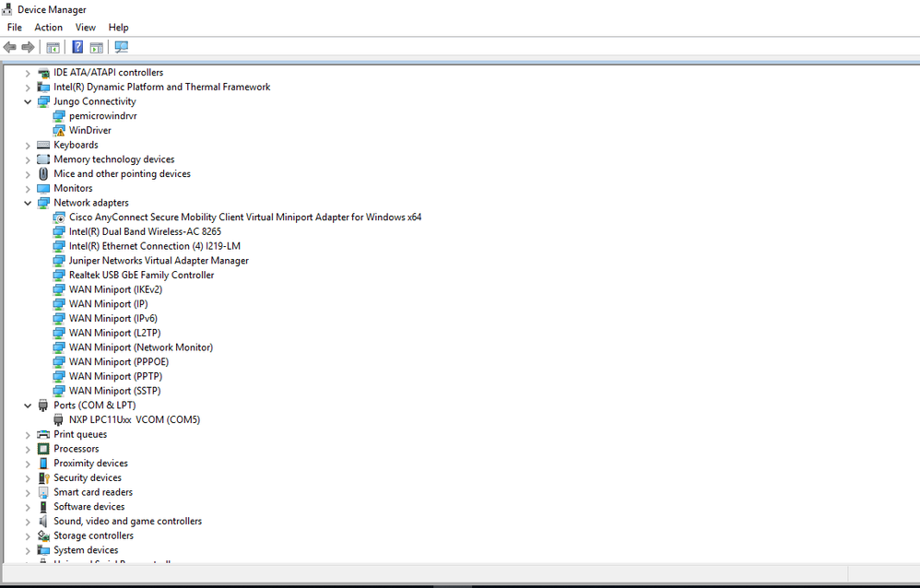
Task: Select WAN Miniport (Network Monitor)
Action: tap(141, 347)
